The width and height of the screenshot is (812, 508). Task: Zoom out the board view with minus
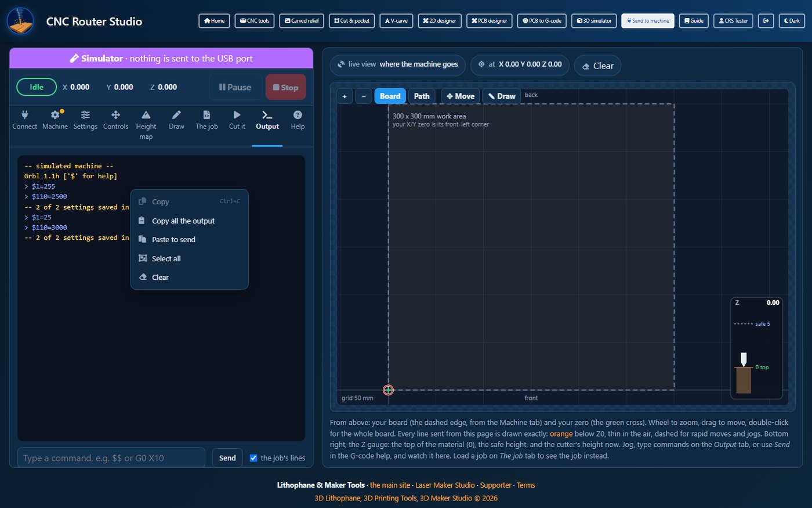click(364, 96)
